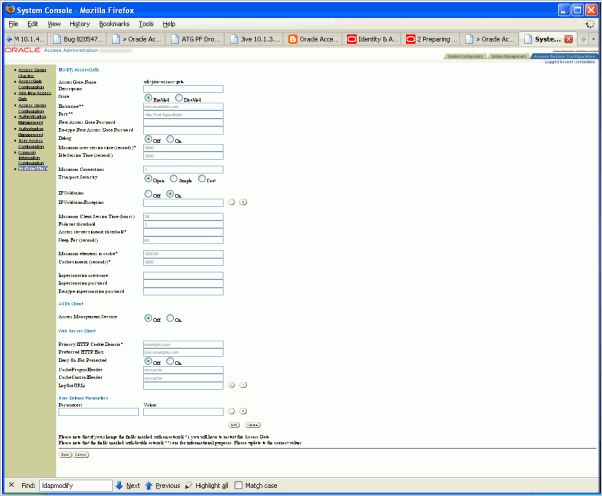Set Deny On Not Protected to Off
The height and width of the screenshot is (496, 602).
(148, 361)
